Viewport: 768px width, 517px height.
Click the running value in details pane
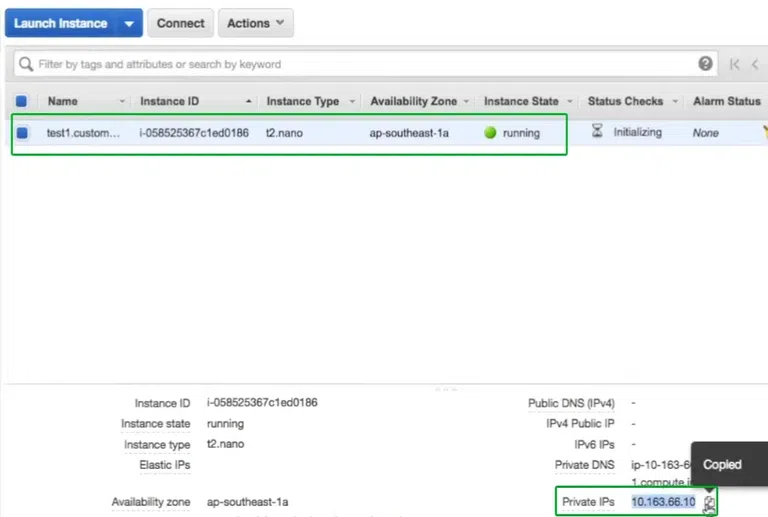point(225,423)
